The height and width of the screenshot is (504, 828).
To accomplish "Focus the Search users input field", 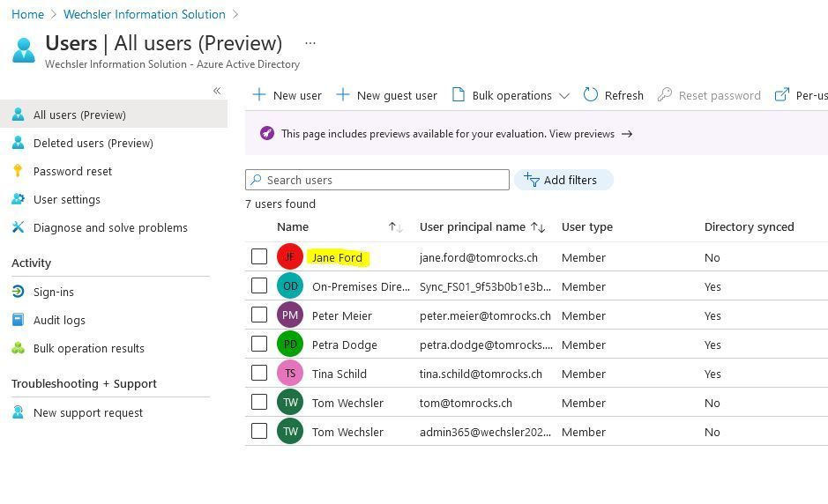I will 377,180.
